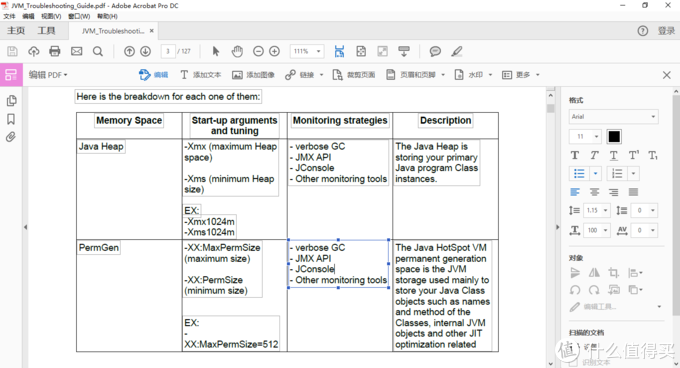The width and height of the screenshot is (680, 368).
Task: Open page thumbnails in left sidebar
Action: tap(11, 101)
